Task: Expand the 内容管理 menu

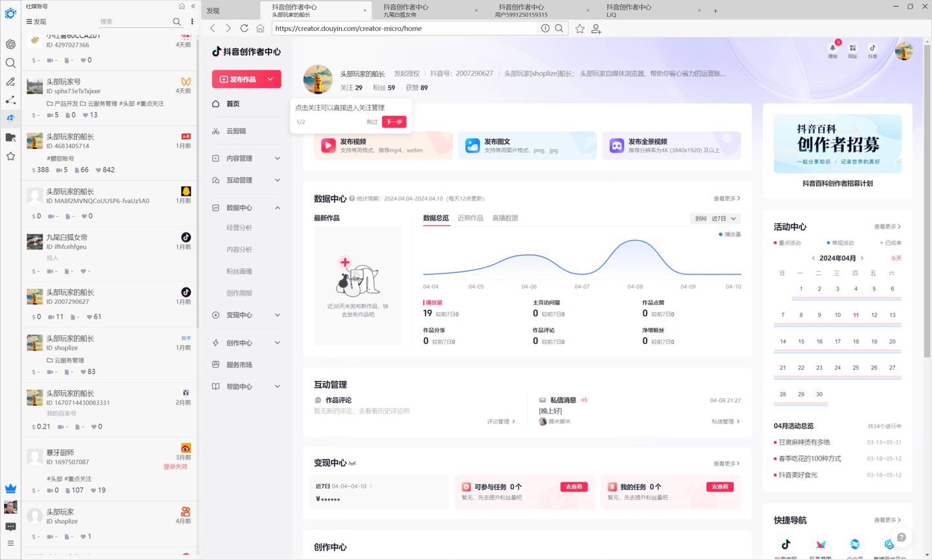Action: pos(247,158)
